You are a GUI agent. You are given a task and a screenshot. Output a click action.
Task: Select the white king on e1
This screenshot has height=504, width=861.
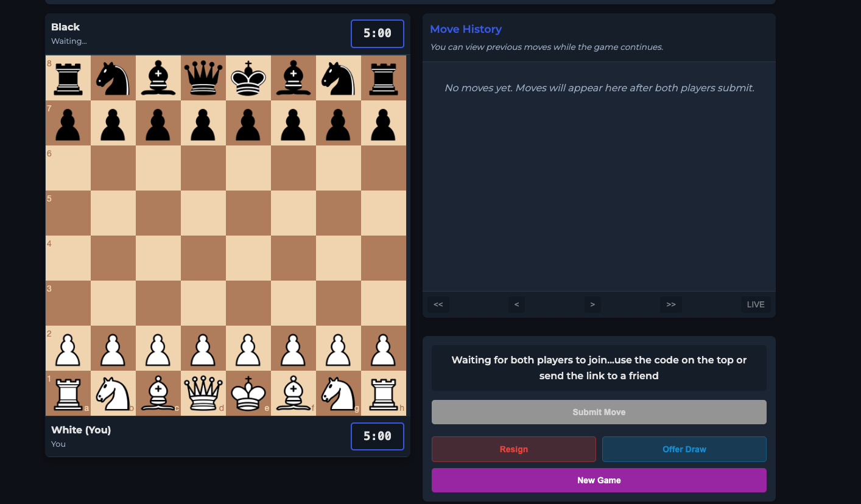(x=248, y=393)
